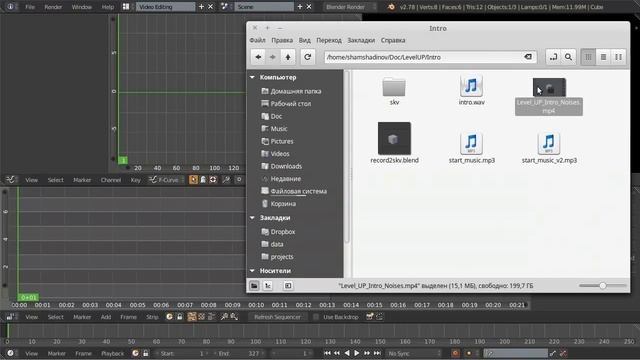The height and width of the screenshot is (360, 640).
Task: Open Blender Render menu
Action: coord(53,7)
